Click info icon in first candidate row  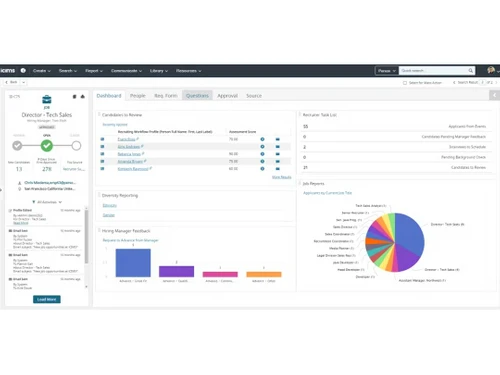(x=262, y=139)
